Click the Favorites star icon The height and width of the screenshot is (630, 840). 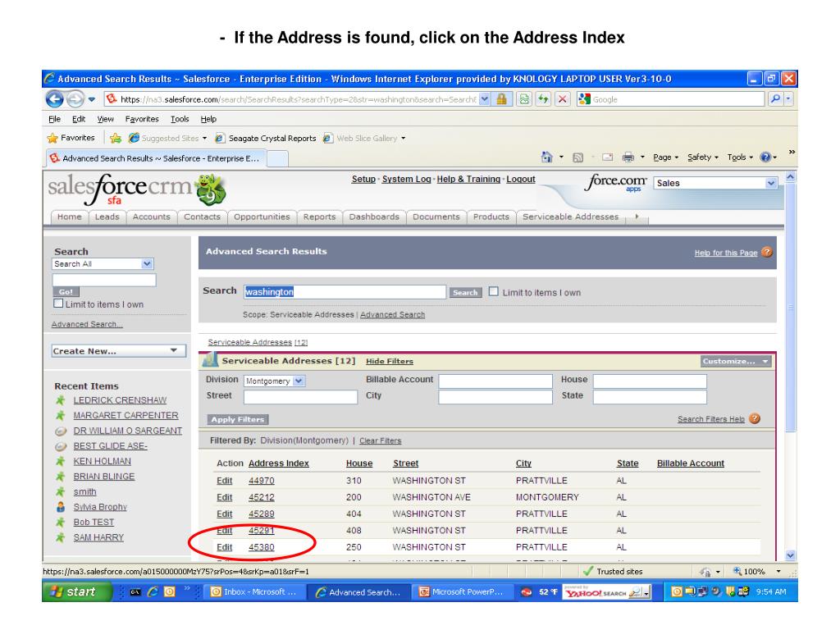point(52,138)
